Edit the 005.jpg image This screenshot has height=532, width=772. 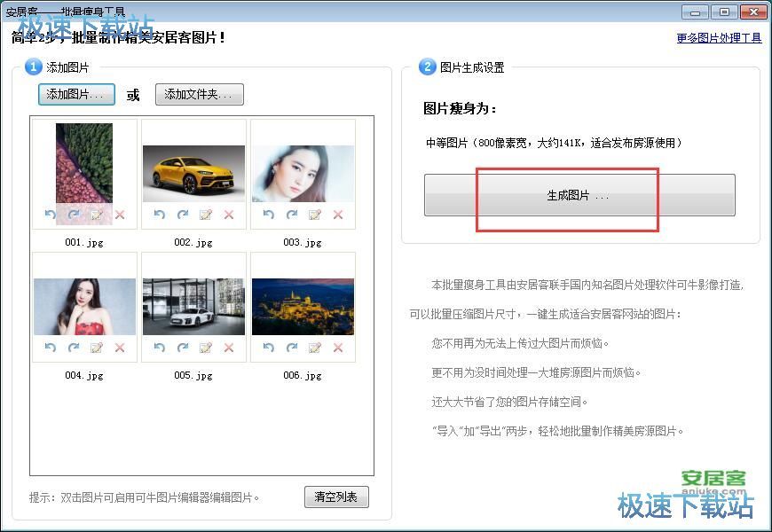coord(206,348)
